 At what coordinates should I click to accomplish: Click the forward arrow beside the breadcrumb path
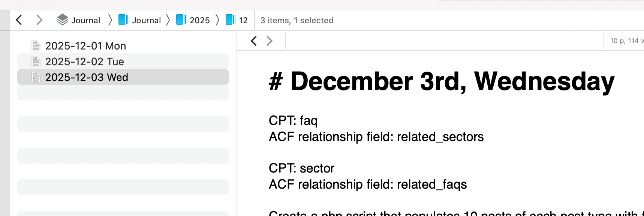(x=39, y=20)
